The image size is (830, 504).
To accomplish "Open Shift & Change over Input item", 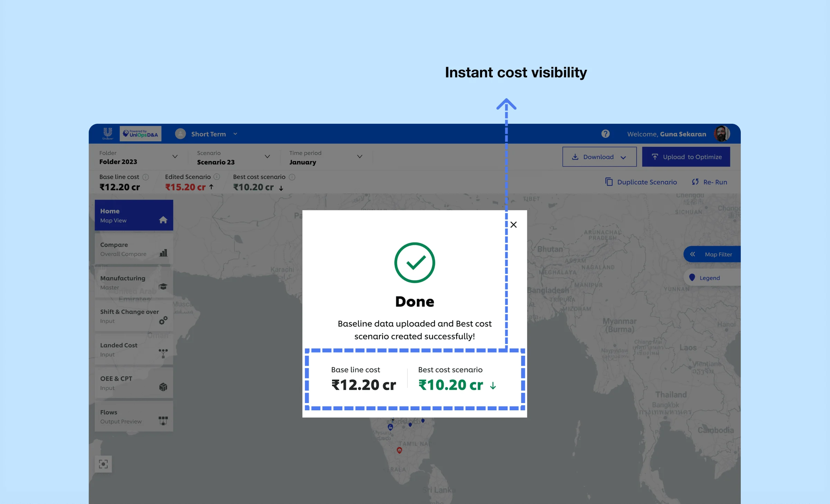I will (x=134, y=316).
